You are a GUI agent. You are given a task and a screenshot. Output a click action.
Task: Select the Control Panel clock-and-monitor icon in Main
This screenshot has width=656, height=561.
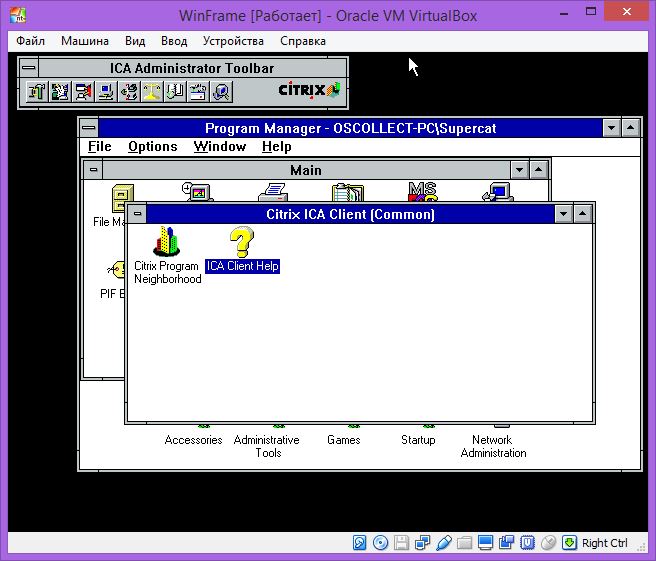click(x=197, y=192)
